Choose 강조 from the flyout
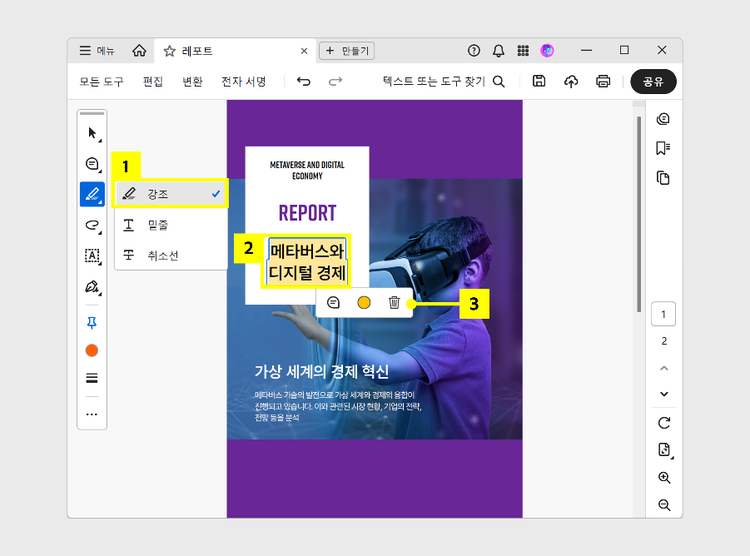The image size is (750, 556). tap(171, 194)
